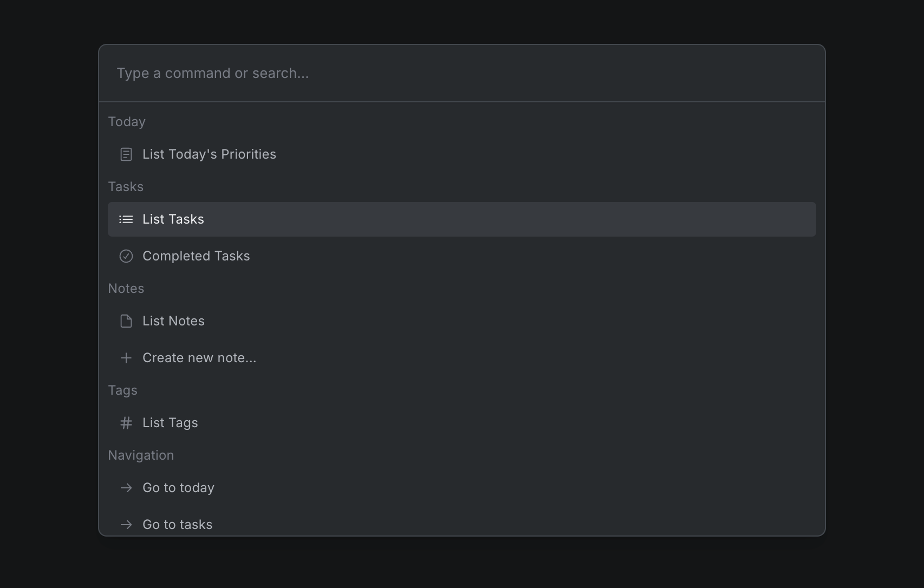
Task: Open the Completed Tasks command
Action: click(x=196, y=256)
